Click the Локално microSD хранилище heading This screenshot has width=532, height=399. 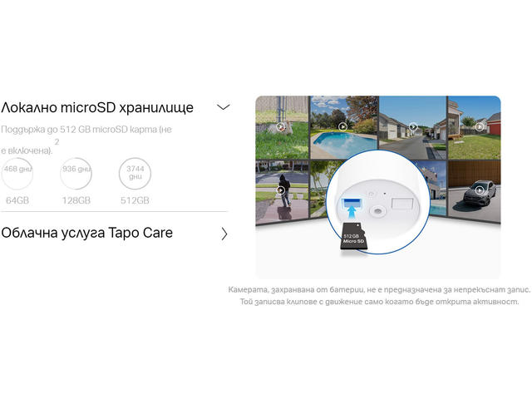coord(97,108)
